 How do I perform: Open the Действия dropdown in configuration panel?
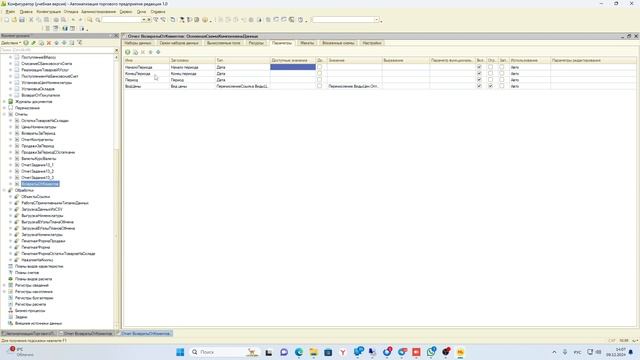coord(11,43)
